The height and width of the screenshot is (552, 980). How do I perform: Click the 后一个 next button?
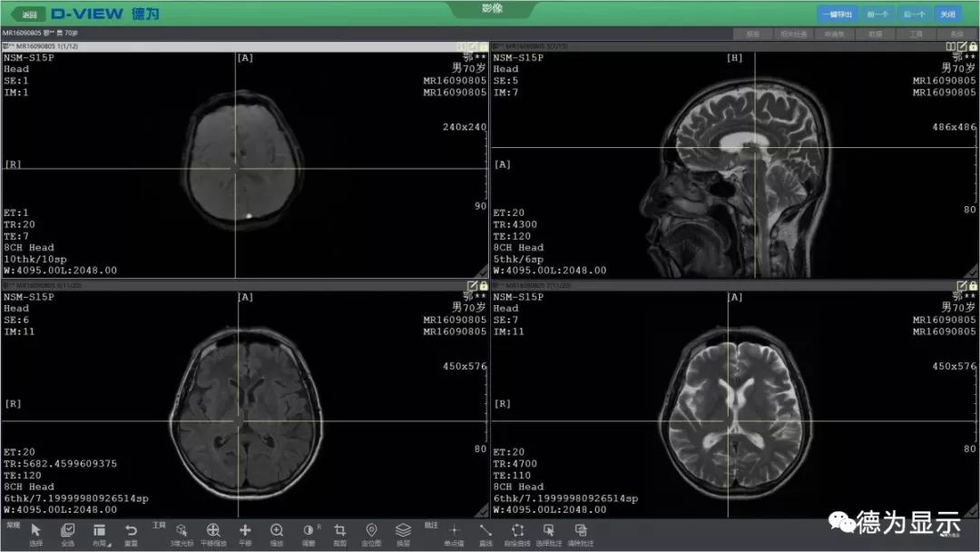(x=914, y=15)
